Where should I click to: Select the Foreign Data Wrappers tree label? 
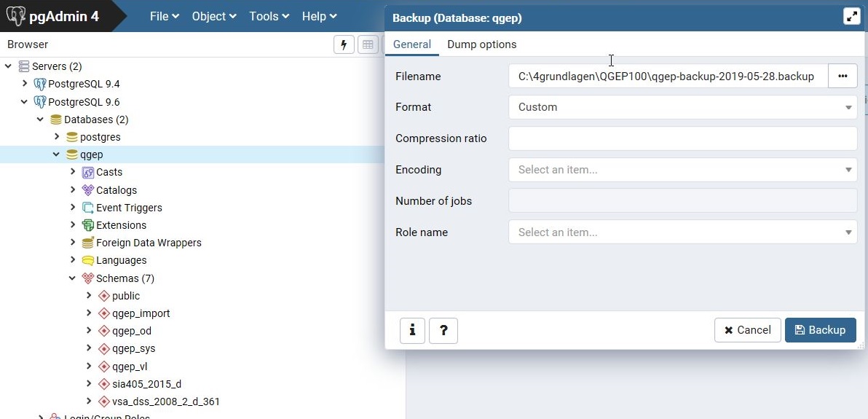(149, 243)
